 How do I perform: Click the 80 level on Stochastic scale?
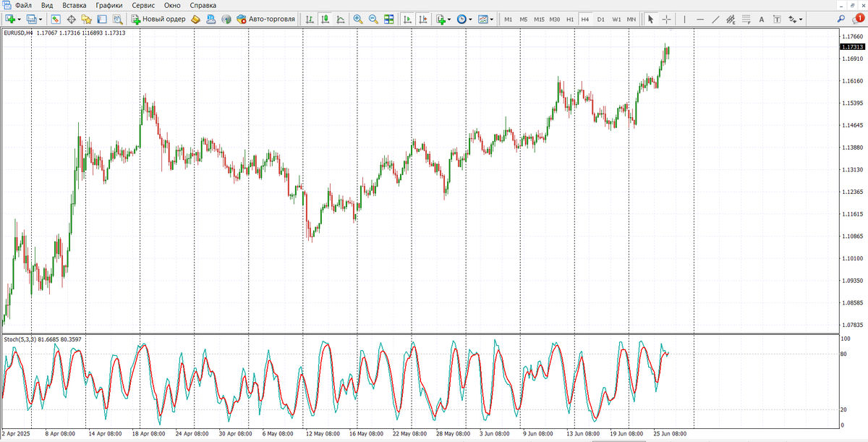[844, 354]
